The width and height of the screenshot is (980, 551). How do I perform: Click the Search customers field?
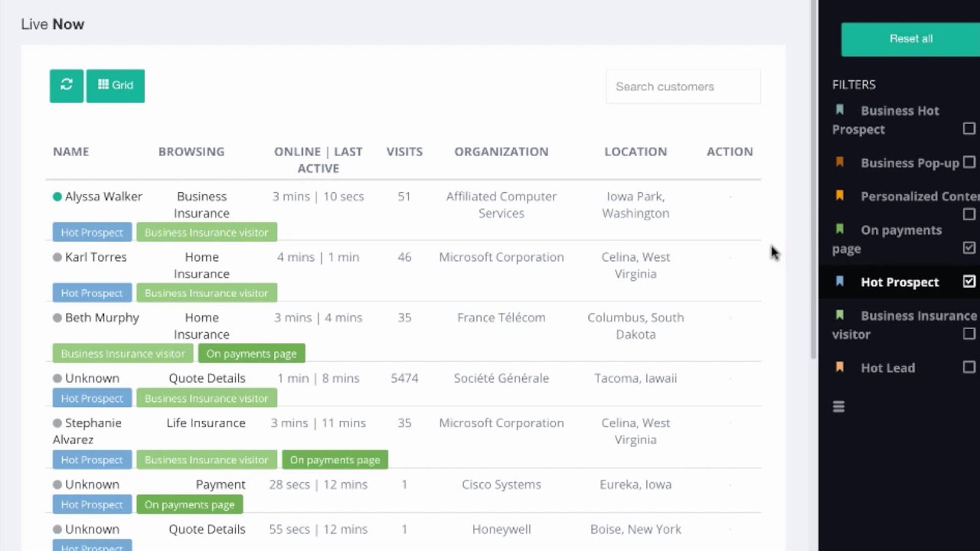tap(683, 86)
